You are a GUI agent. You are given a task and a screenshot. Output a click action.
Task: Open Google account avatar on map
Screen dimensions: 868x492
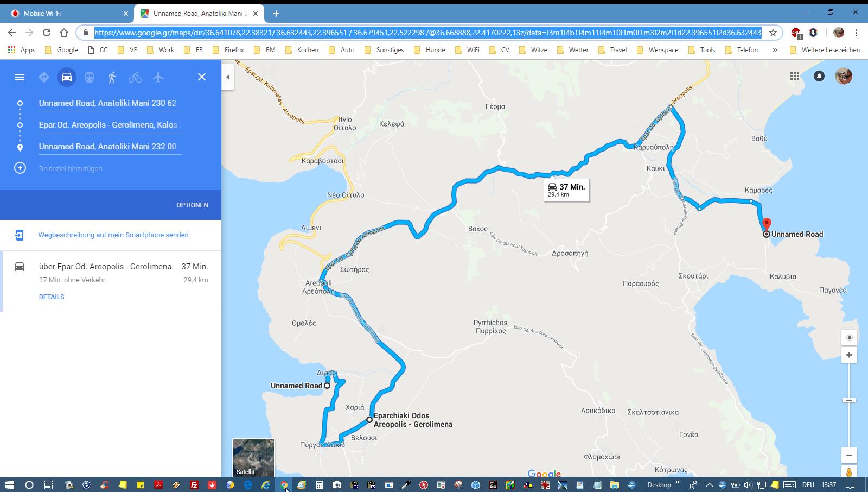(844, 76)
